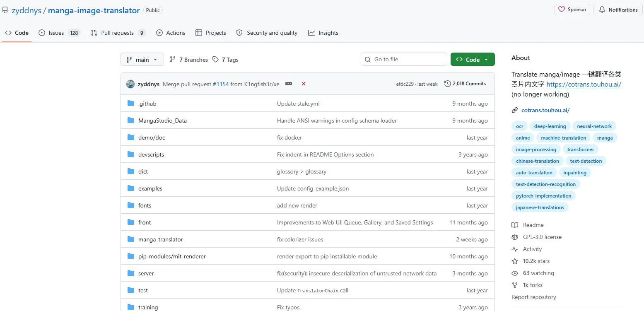The height and width of the screenshot is (311, 644).
Task: Select the pytorch-implementation topic tag
Action: [x=543, y=196]
